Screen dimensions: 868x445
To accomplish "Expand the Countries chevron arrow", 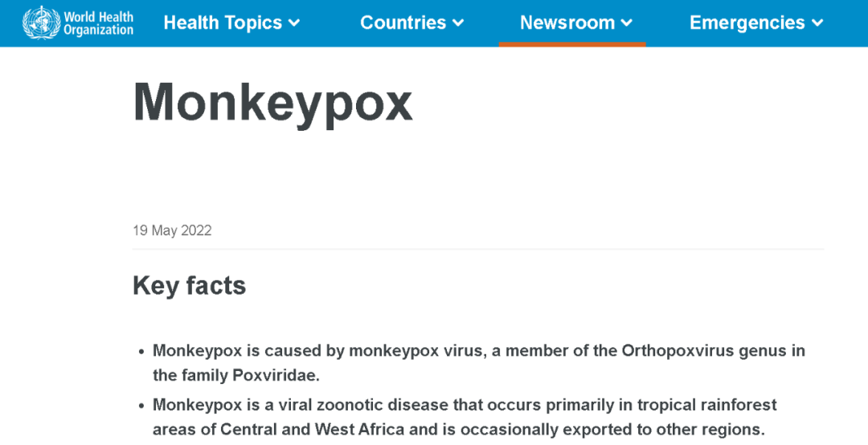I will click(x=458, y=23).
